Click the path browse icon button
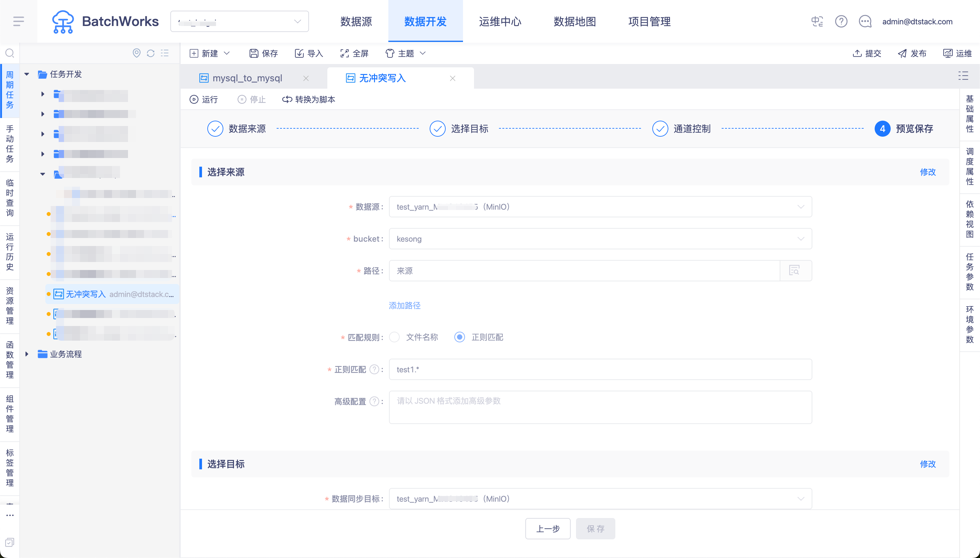Image resolution: width=980 pixels, height=558 pixels. 795,271
